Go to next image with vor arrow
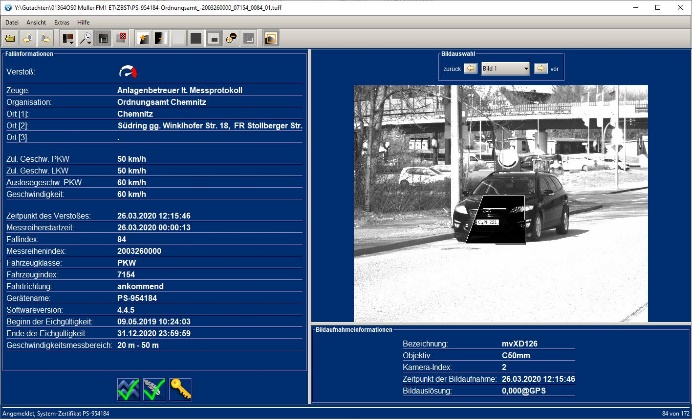The width and height of the screenshot is (692, 419). [x=540, y=68]
